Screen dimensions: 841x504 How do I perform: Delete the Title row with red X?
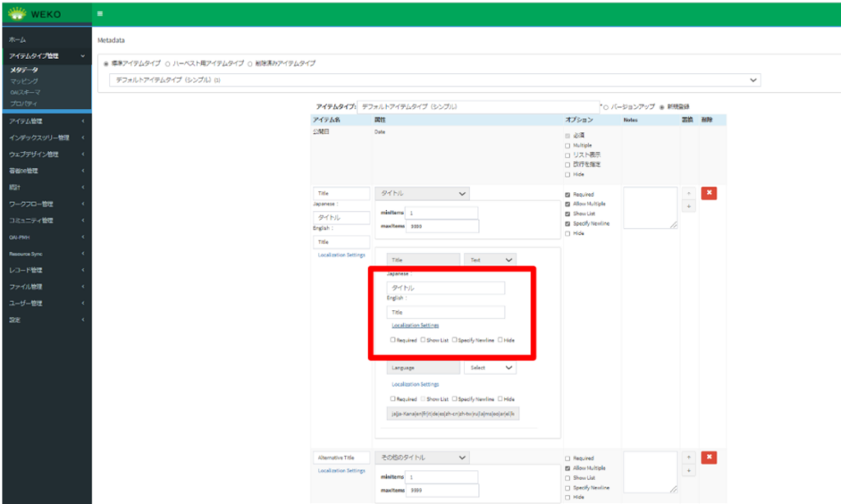709,193
